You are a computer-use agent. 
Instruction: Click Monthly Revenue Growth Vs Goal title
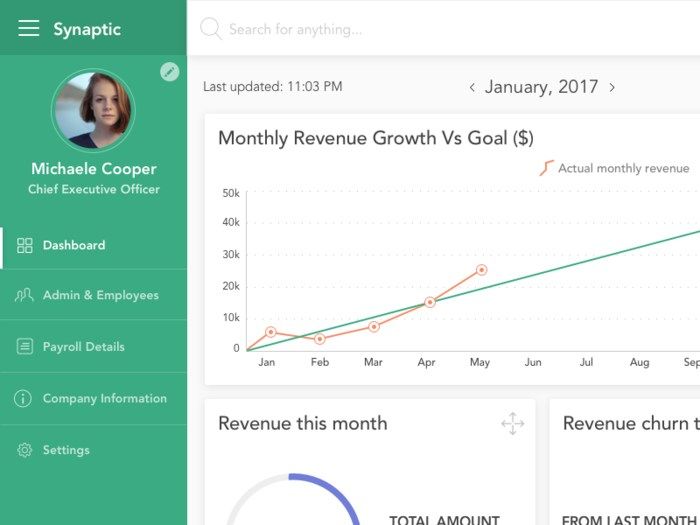point(376,138)
